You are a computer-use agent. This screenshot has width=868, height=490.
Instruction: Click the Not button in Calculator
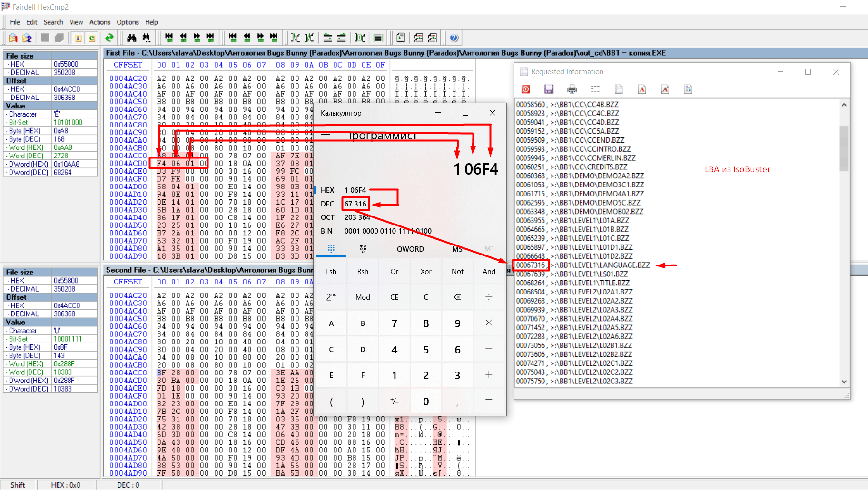[457, 271]
